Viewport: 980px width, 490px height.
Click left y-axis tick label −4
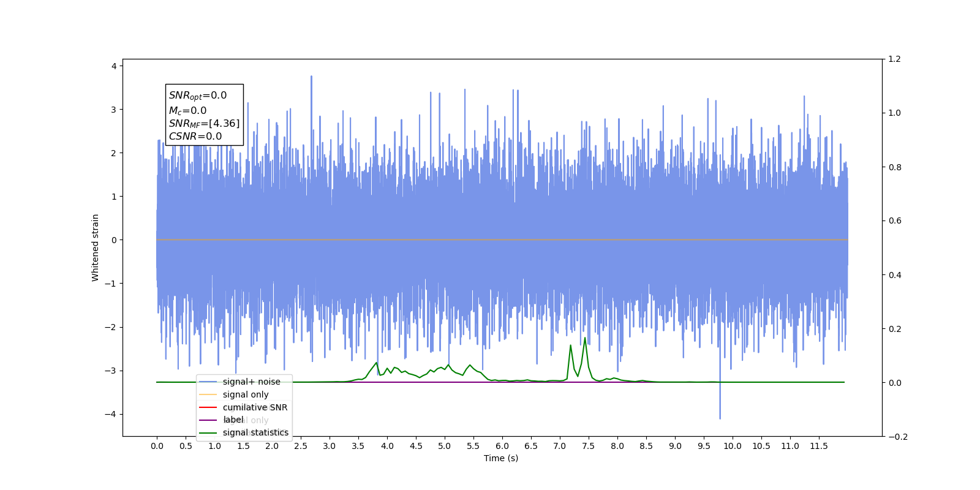(111, 414)
